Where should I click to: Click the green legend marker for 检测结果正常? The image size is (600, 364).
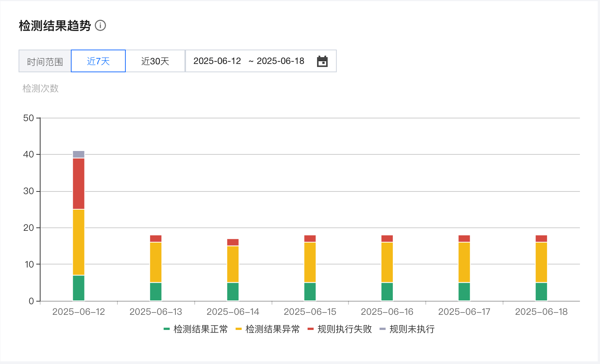point(167,329)
